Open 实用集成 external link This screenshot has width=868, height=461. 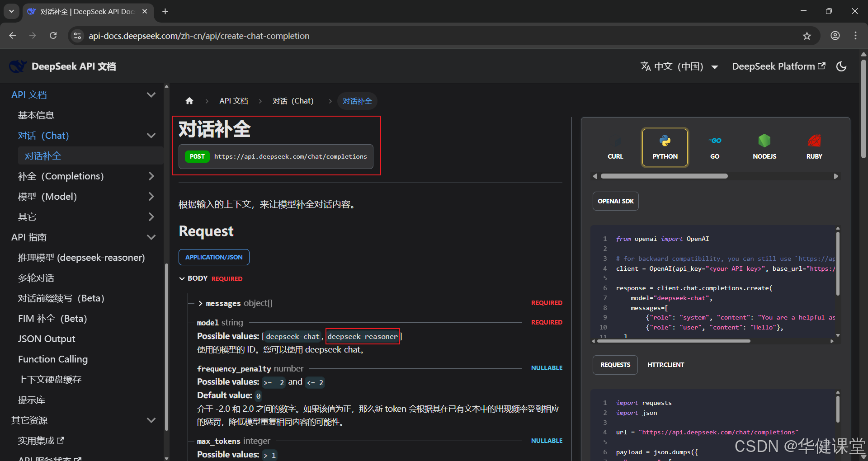[x=41, y=441]
